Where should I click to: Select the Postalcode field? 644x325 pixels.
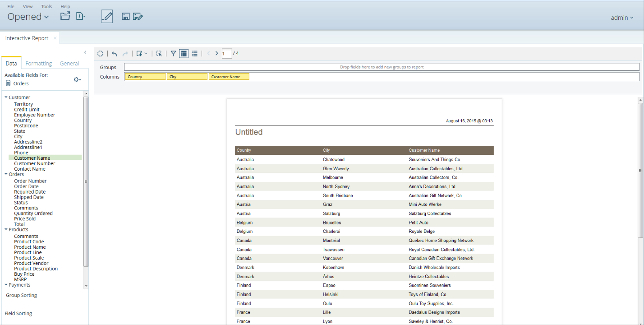(26, 126)
